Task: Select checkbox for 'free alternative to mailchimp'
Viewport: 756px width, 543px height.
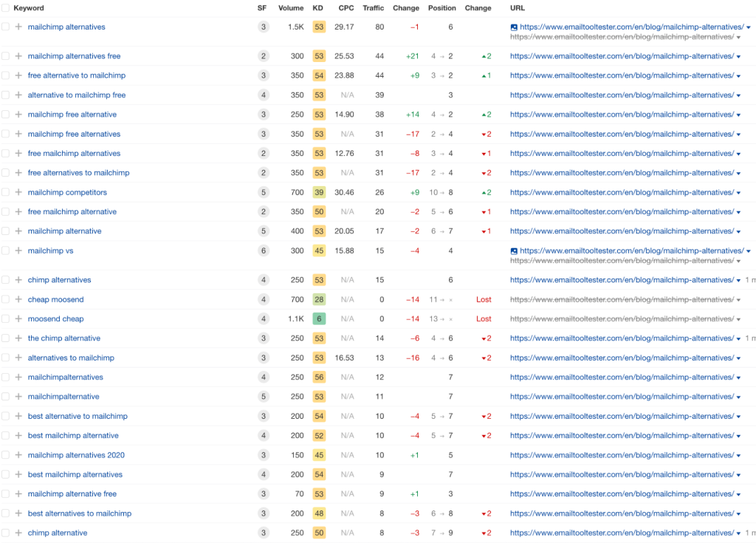Action: (5, 75)
